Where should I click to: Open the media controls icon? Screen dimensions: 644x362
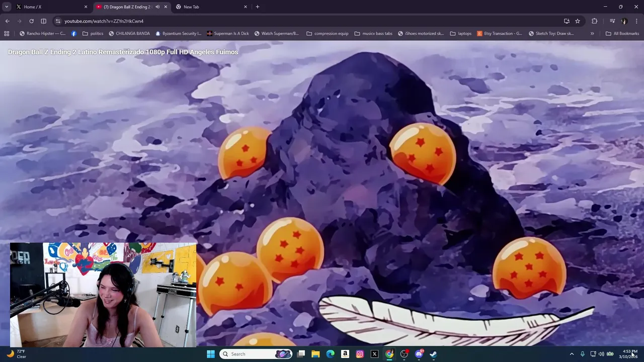click(x=612, y=21)
